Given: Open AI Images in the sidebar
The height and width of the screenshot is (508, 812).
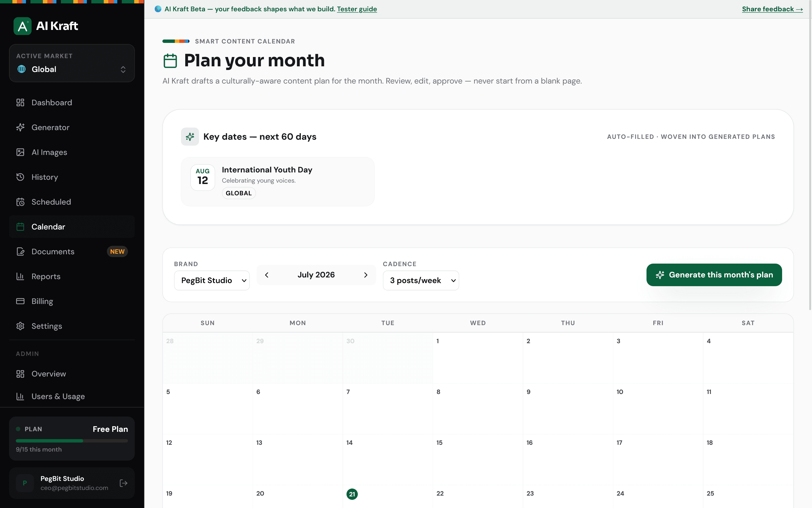Looking at the screenshot, I should pos(72,152).
